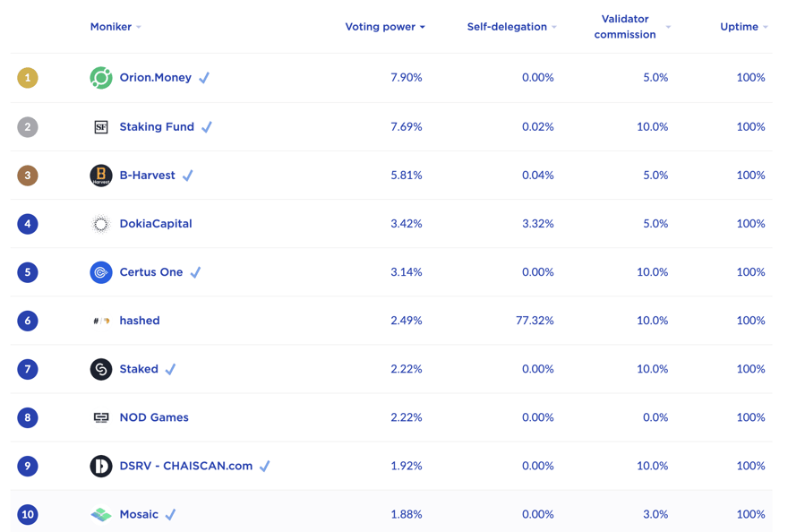Click the verified checkmark beside Mosaic
788x532 pixels.
pyautogui.click(x=171, y=514)
